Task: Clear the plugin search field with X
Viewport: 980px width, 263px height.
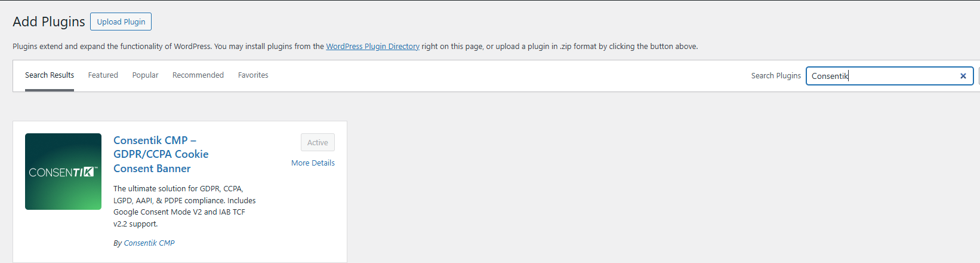Action: tap(963, 76)
